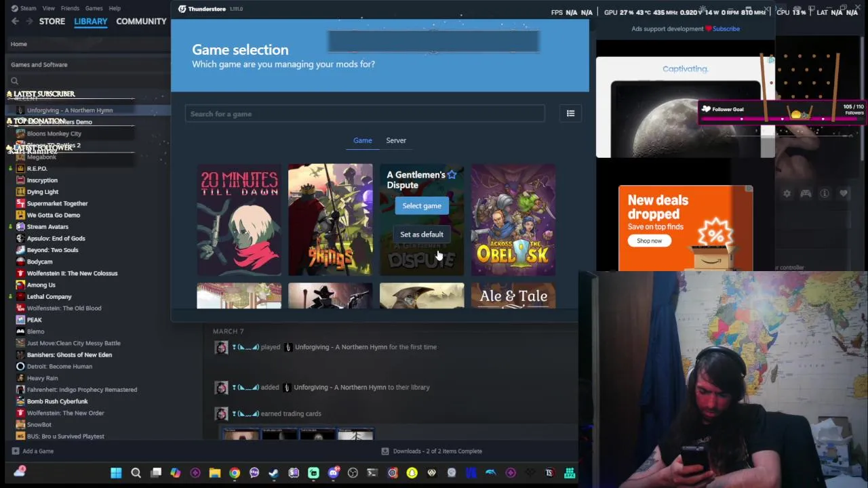Click the library search magnifier icon

(14, 81)
